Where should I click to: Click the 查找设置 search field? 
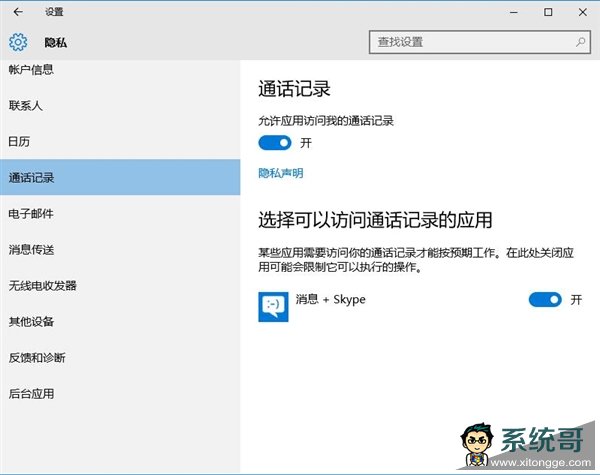point(480,42)
